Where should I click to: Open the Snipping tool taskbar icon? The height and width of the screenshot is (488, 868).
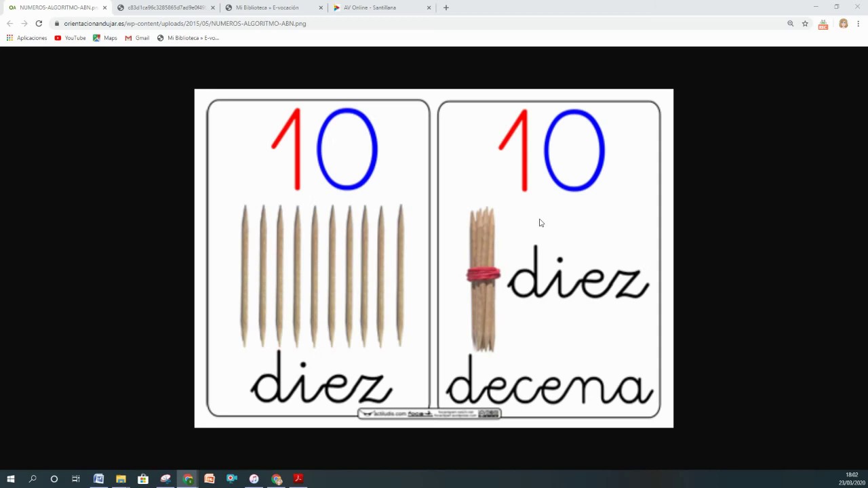165,479
